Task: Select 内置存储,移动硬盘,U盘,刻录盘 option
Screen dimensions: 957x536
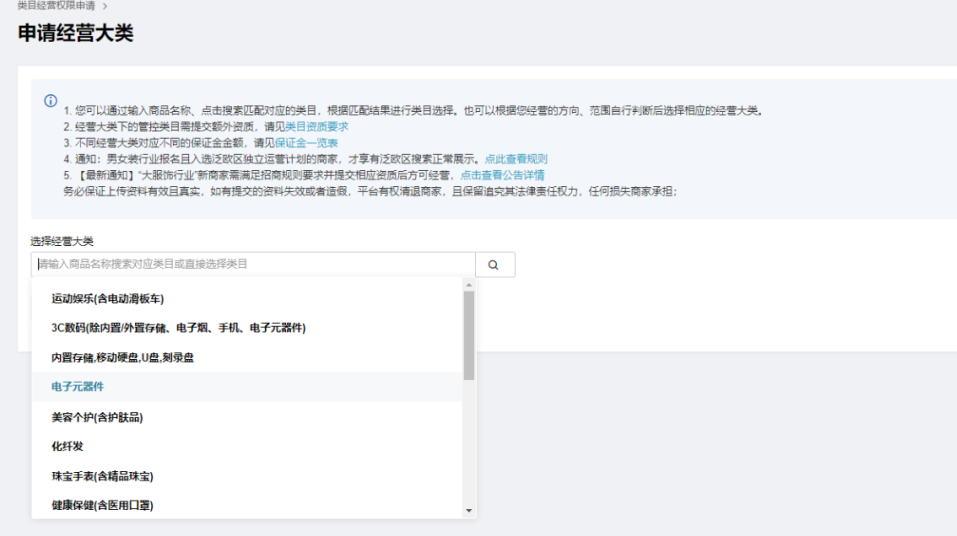Action: pyautogui.click(x=122, y=357)
